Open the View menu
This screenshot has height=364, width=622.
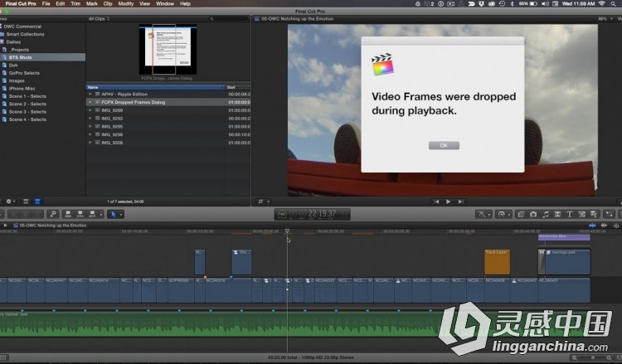point(144,3)
